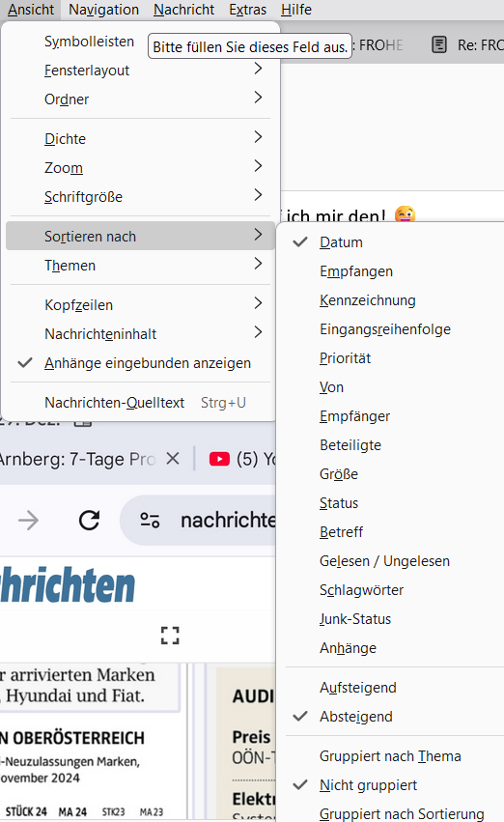The height and width of the screenshot is (822, 504).
Task: Open the Navigation menu
Action: point(103,10)
